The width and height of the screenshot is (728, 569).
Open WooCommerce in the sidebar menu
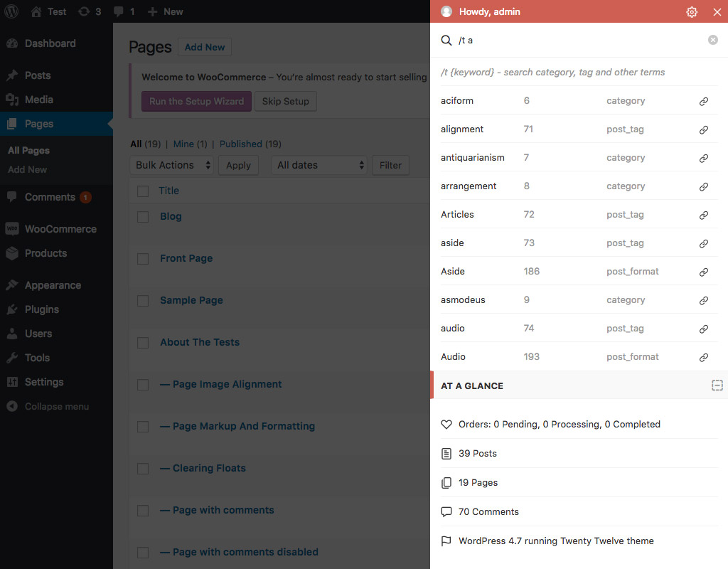(x=60, y=229)
